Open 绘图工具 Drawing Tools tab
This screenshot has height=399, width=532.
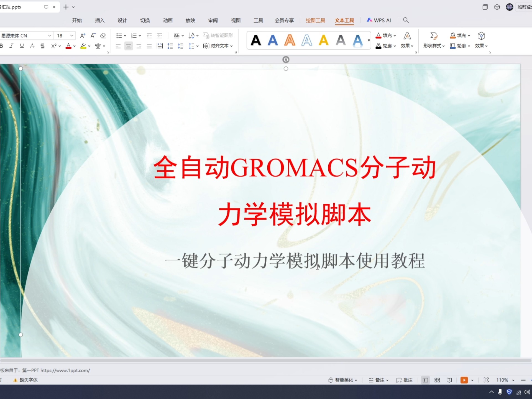point(315,20)
